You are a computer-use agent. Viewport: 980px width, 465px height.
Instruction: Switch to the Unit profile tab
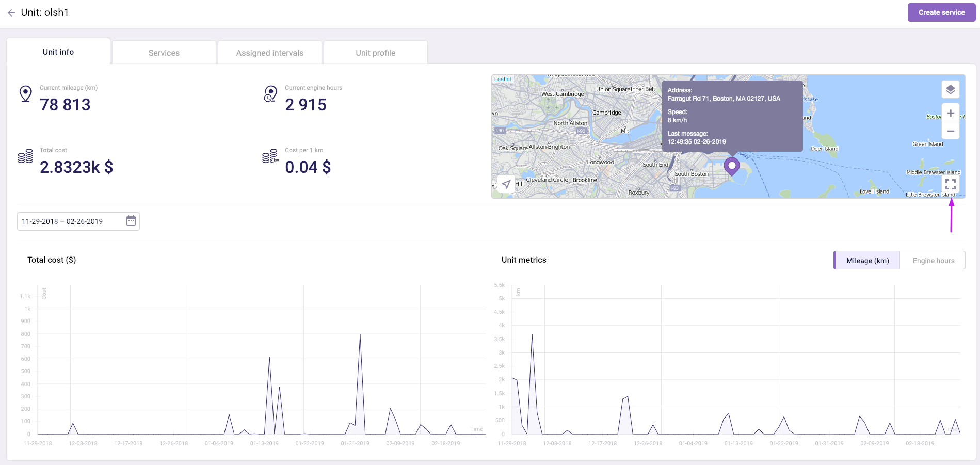375,53
